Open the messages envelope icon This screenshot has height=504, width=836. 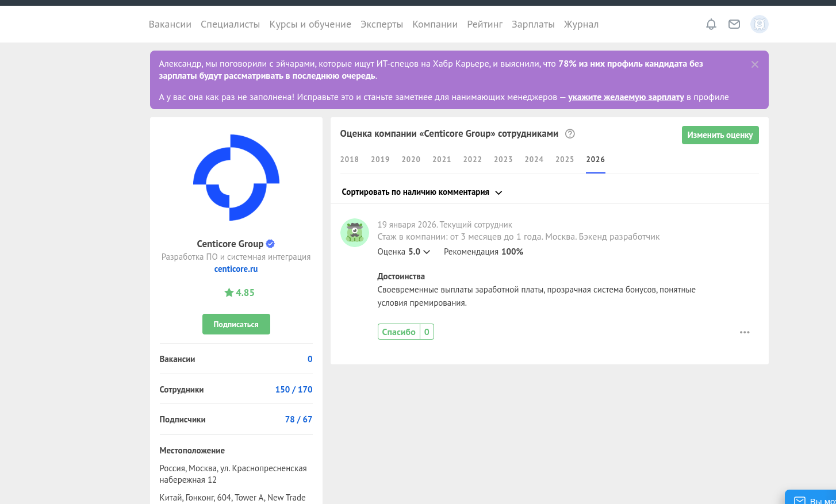click(734, 24)
